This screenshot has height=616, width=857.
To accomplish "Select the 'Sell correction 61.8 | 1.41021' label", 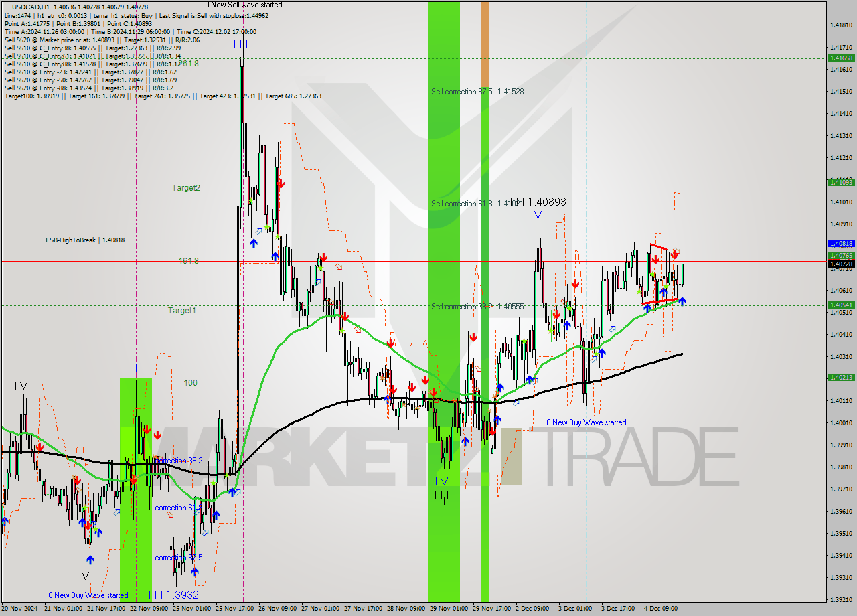I will [477, 204].
